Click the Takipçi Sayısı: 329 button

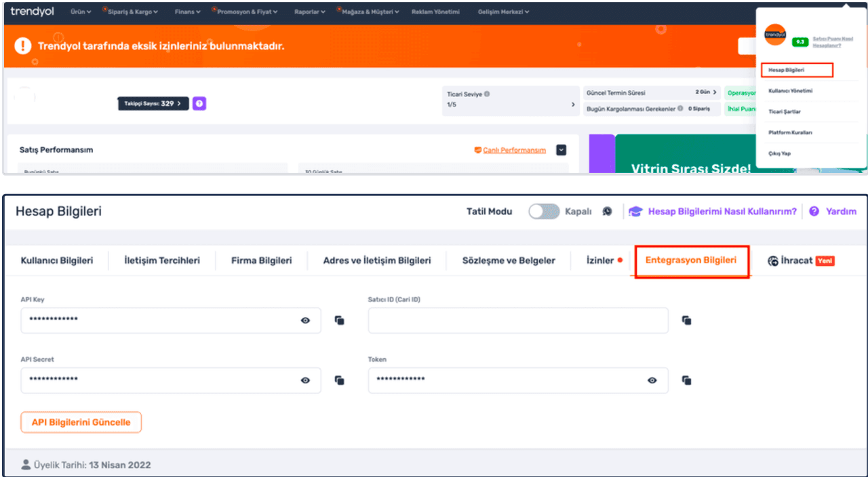coord(153,104)
